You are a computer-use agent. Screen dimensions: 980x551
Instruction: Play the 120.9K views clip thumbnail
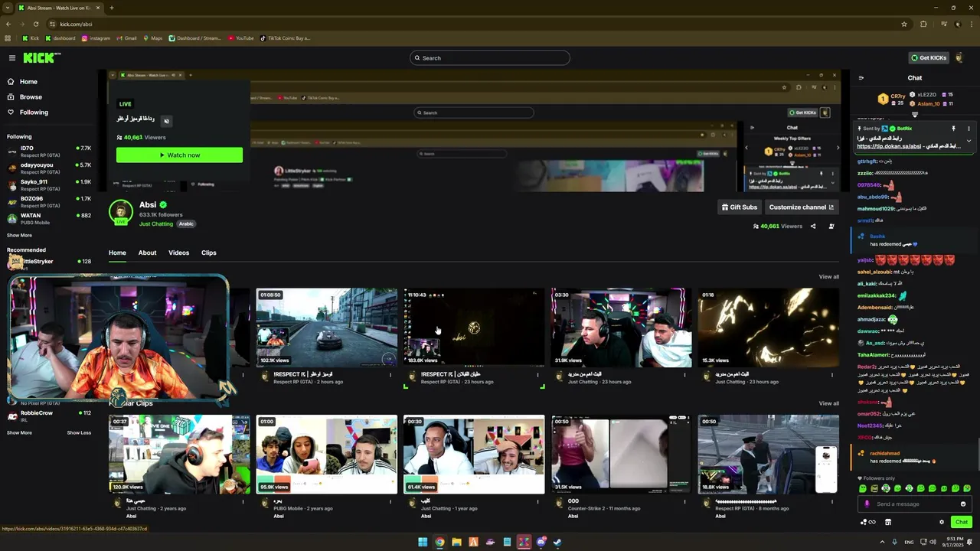click(179, 455)
